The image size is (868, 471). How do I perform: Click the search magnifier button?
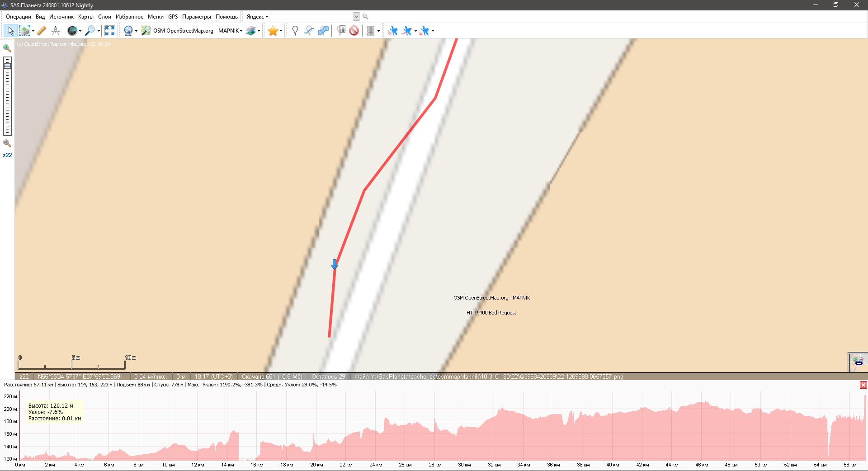[x=365, y=17]
